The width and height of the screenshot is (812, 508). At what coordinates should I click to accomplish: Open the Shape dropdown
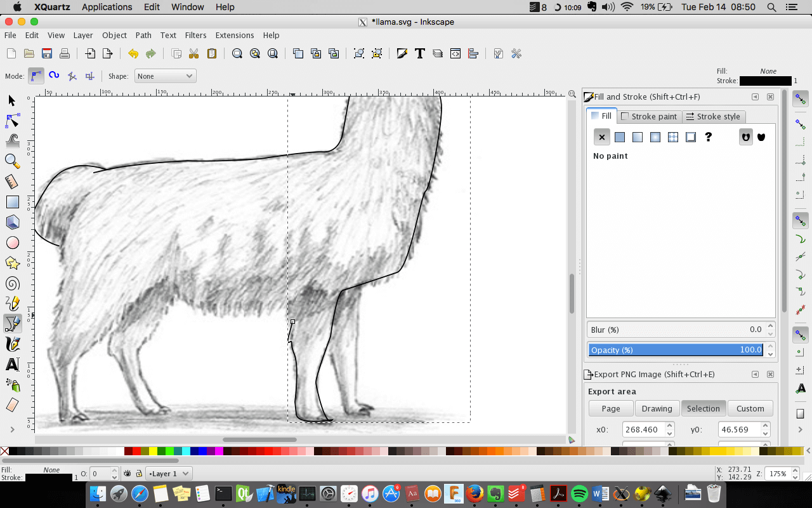tap(165, 76)
